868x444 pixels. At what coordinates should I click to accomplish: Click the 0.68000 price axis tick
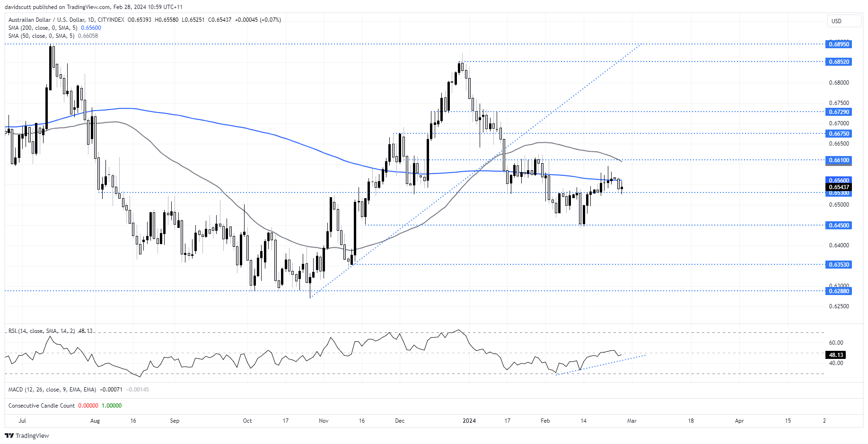(839, 83)
